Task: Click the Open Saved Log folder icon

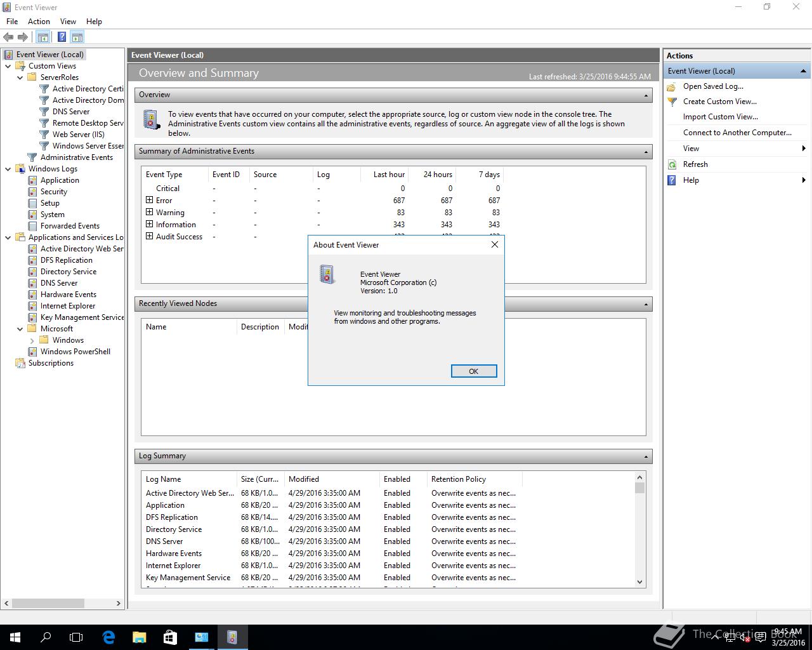Action: tap(672, 86)
